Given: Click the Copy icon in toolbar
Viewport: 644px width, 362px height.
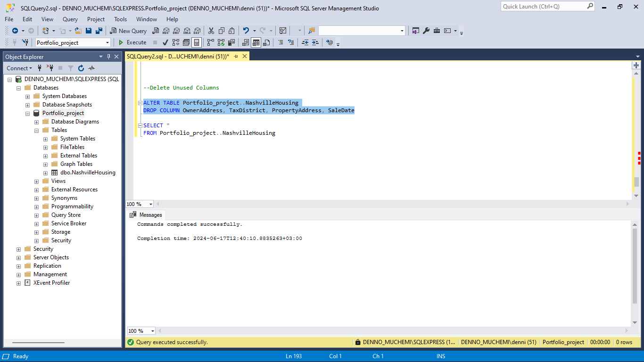Looking at the screenshot, I should pos(221,31).
